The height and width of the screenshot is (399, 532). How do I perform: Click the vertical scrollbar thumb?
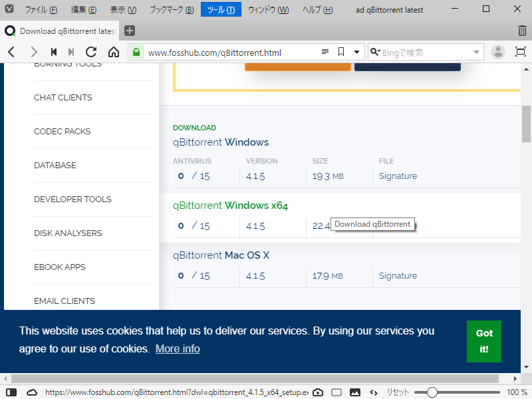pyautogui.click(x=526, y=124)
